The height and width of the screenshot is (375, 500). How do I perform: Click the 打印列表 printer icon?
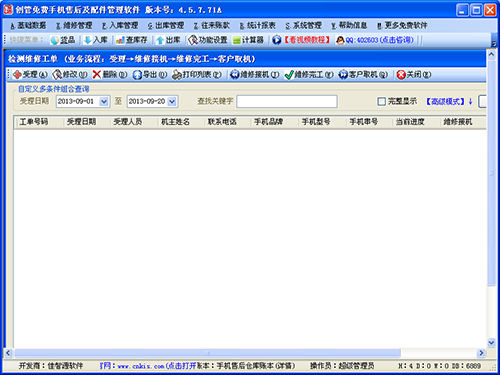(177, 75)
